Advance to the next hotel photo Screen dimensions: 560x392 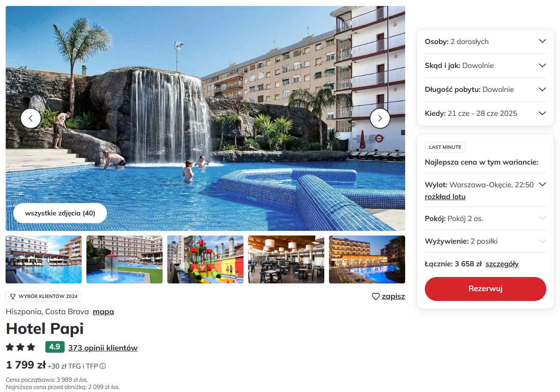coord(380,118)
